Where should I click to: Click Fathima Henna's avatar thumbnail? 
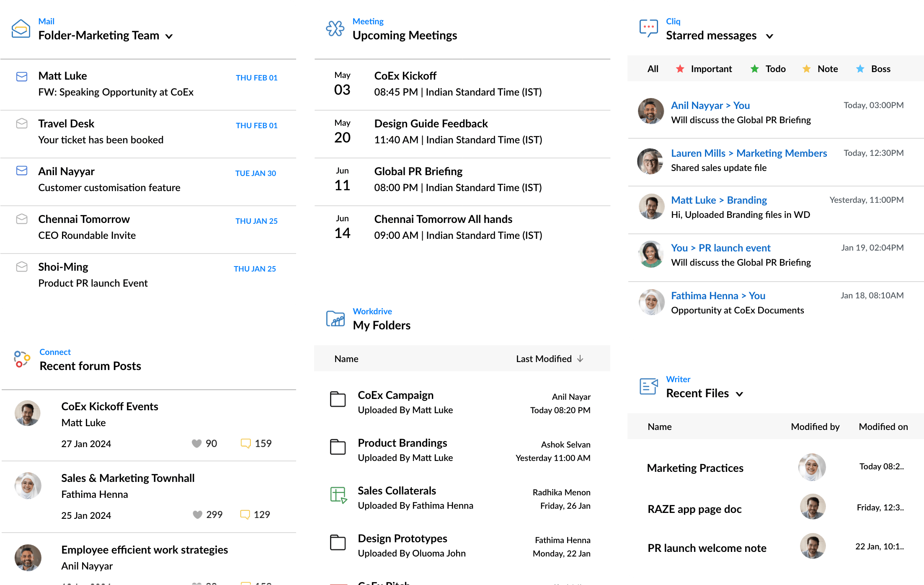point(651,302)
